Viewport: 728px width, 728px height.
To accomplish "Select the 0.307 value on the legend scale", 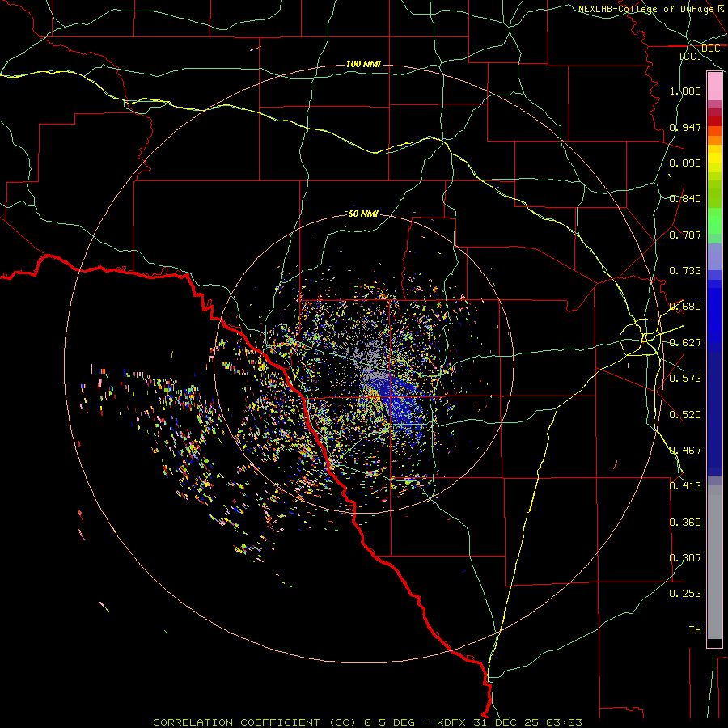I will [x=685, y=558].
